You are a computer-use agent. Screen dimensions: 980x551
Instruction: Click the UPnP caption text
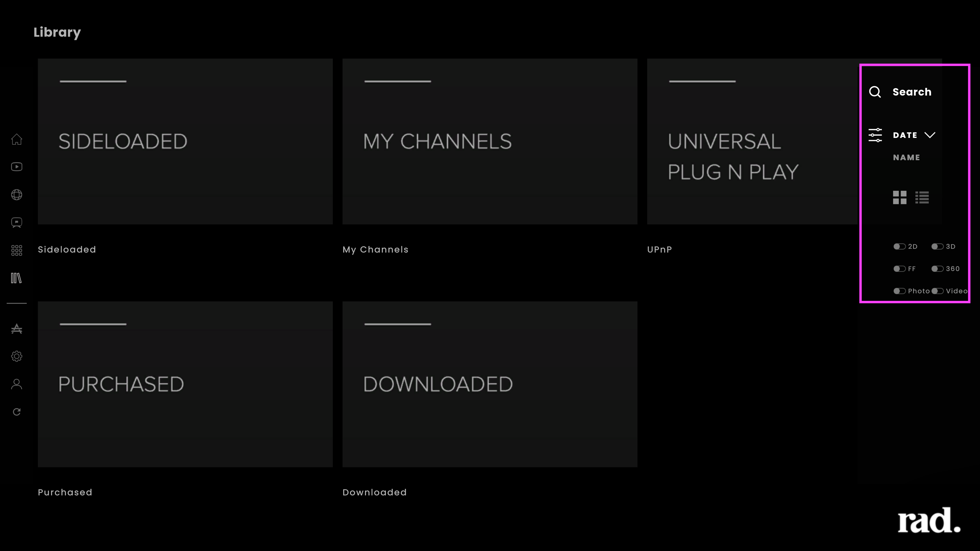660,249
